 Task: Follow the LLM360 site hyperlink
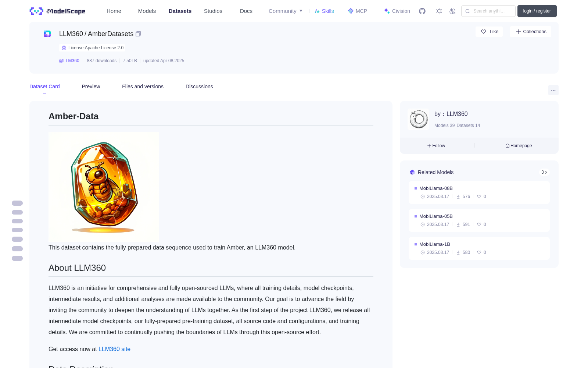(x=114, y=349)
